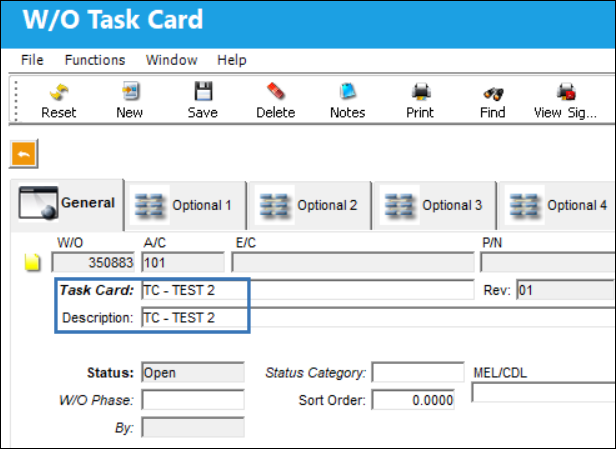Click the Reset toolbar icon
The height and width of the screenshot is (449, 616).
pyautogui.click(x=59, y=93)
